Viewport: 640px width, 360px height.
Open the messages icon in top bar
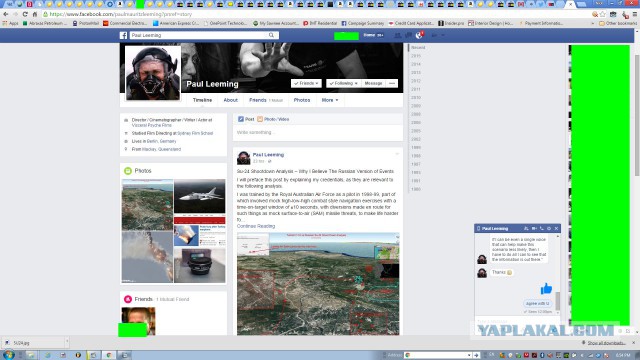tap(408, 36)
